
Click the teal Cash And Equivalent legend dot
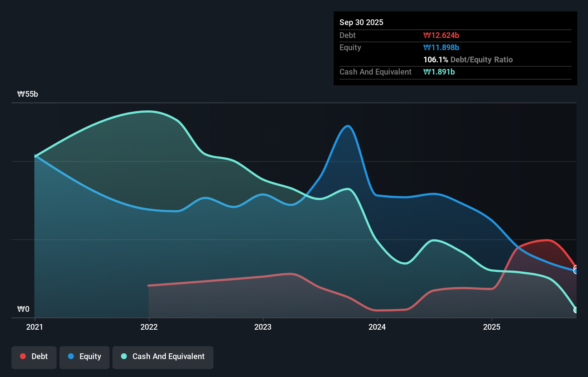click(x=124, y=356)
